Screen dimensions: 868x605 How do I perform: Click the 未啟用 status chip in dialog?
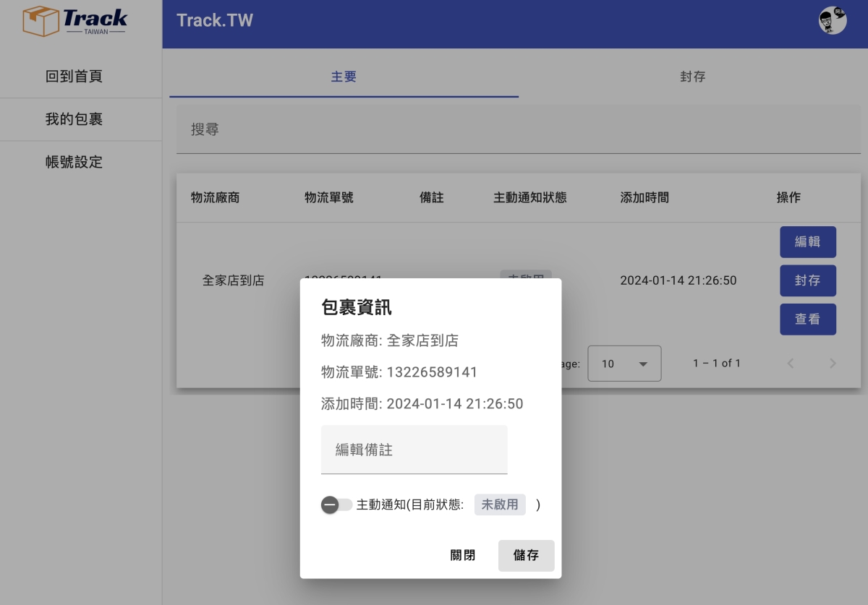(x=500, y=505)
